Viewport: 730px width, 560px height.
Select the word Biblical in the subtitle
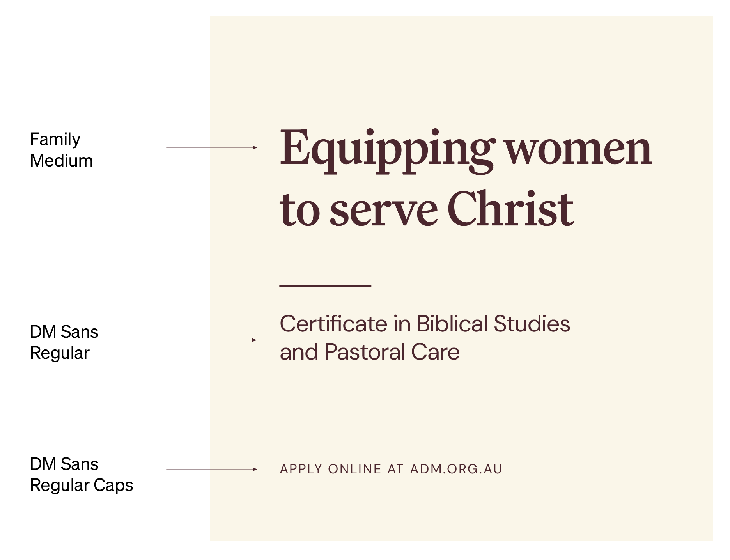tap(452, 324)
